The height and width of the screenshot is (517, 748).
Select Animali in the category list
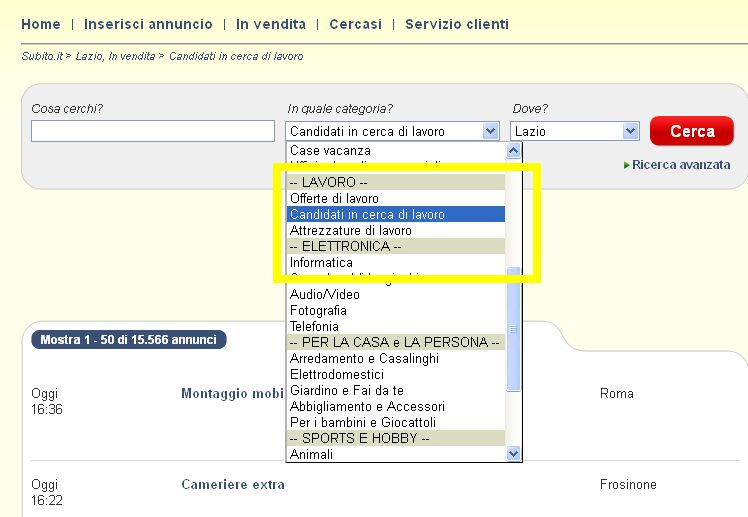(311, 455)
